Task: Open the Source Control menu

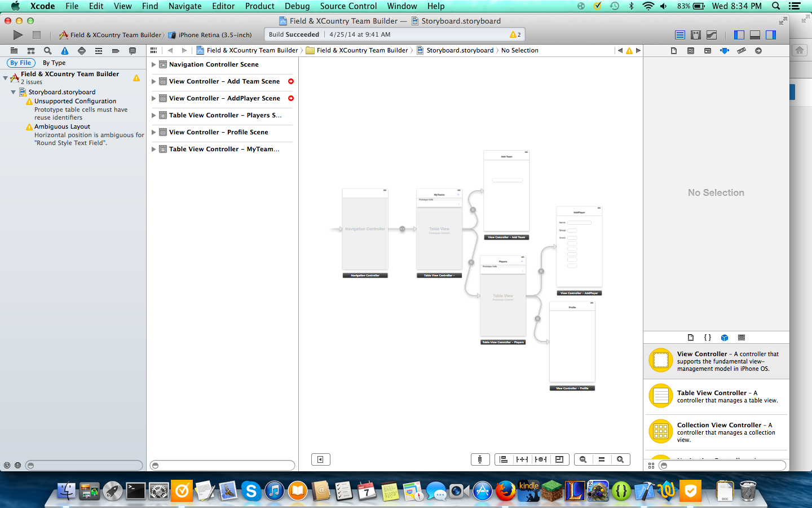Action: click(348, 6)
